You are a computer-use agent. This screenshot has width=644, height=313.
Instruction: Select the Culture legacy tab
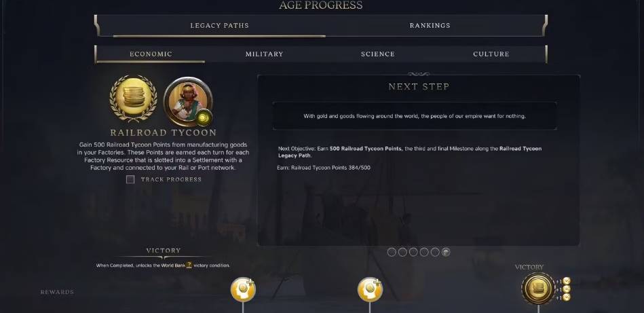[x=491, y=54]
